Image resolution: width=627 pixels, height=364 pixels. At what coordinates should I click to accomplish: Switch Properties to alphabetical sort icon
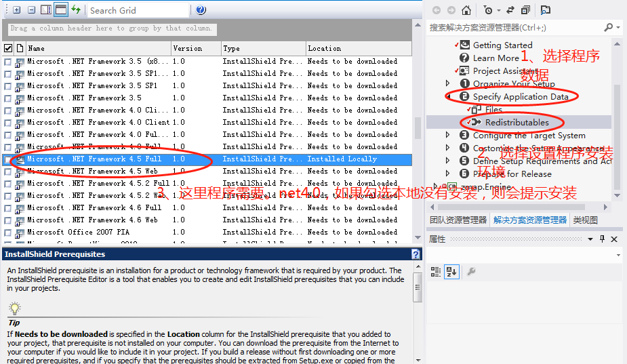point(451,272)
